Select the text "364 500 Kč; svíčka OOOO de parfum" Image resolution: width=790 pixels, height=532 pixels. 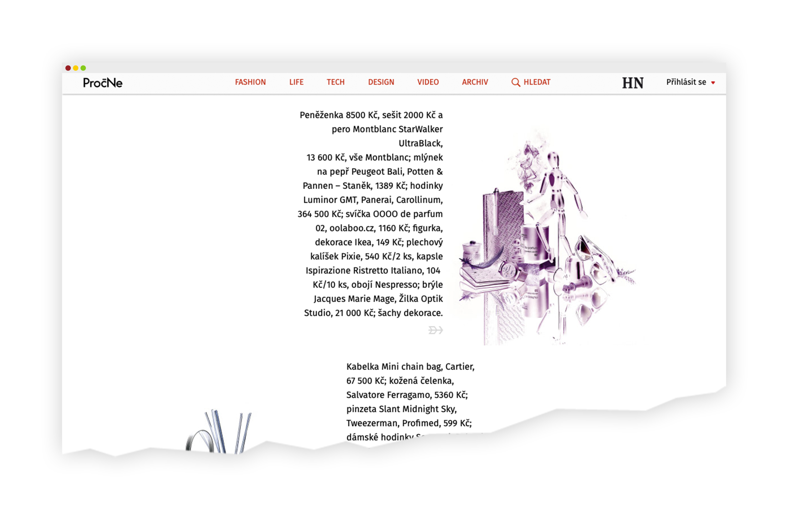pyautogui.click(x=370, y=214)
